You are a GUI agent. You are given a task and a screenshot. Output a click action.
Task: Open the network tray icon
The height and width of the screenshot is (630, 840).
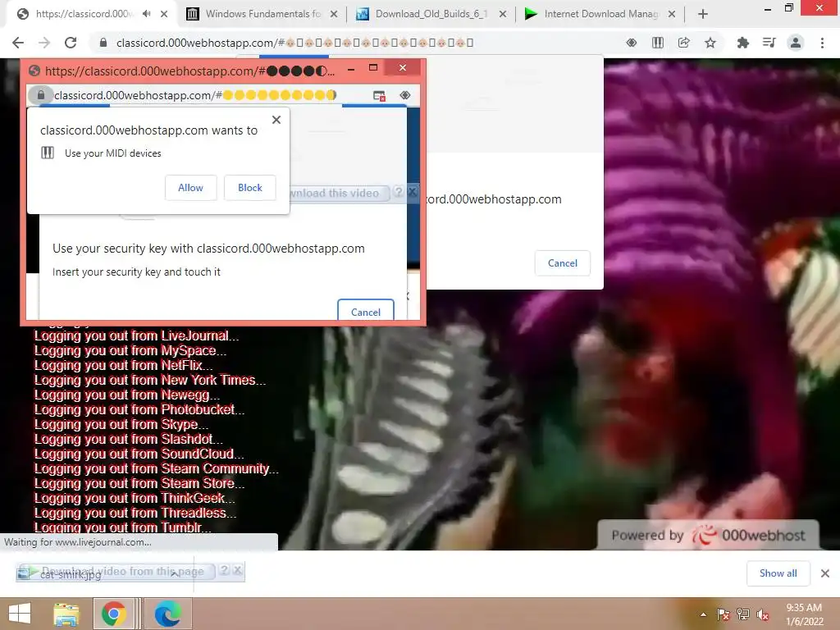pos(743,614)
